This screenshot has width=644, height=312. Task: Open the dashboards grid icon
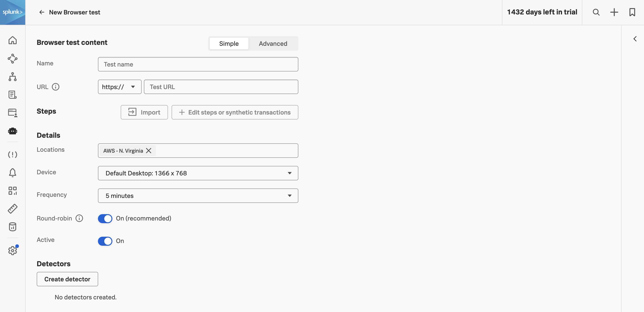[13, 191]
